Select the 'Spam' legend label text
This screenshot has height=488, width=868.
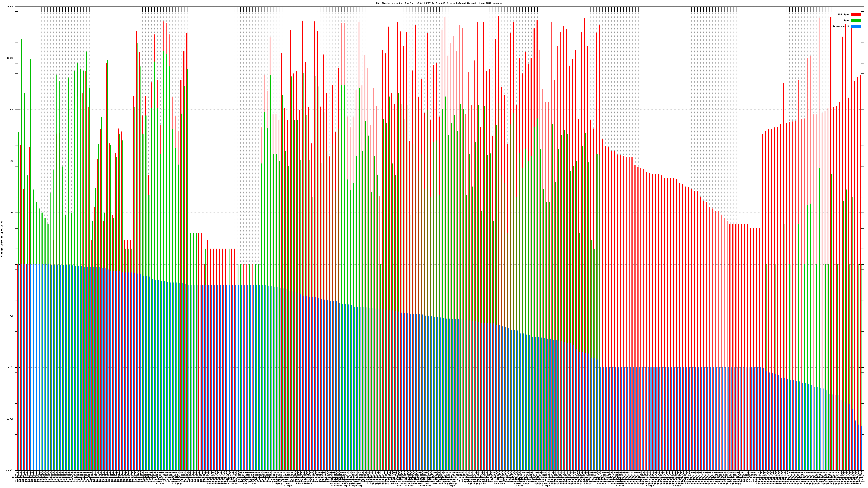846,21
